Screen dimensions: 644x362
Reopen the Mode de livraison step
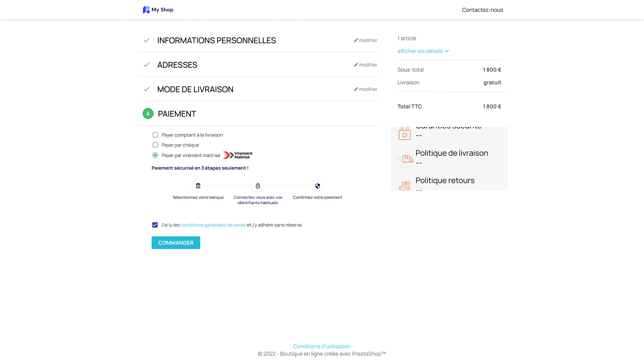[x=195, y=89]
